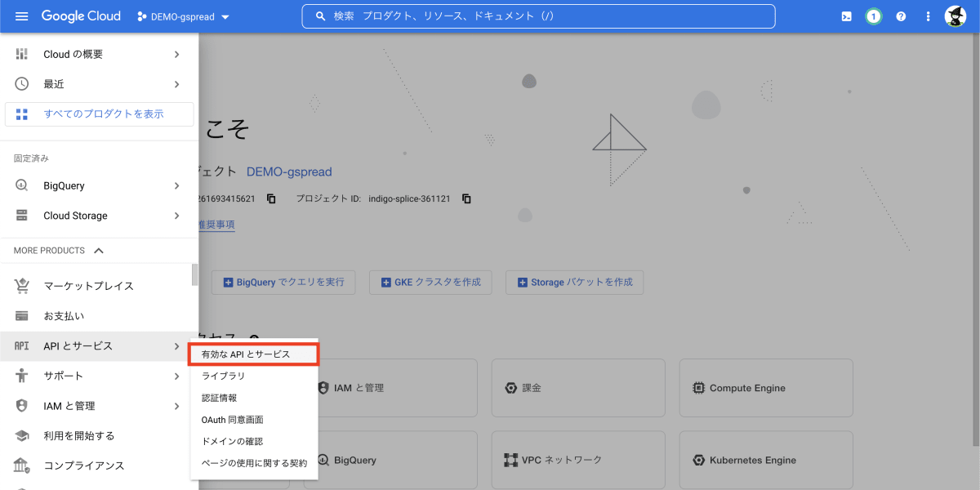Click the IAM と管理 shield icon in sidebar

[22, 406]
